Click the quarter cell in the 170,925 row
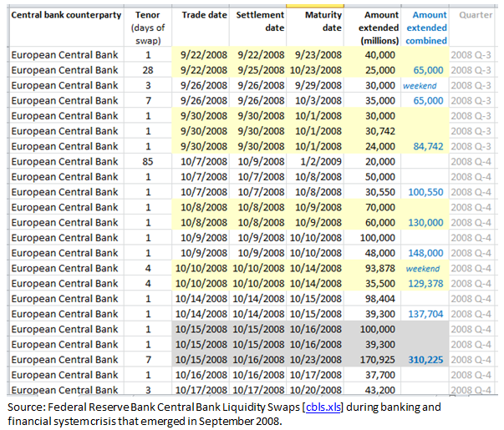 coord(471,360)
